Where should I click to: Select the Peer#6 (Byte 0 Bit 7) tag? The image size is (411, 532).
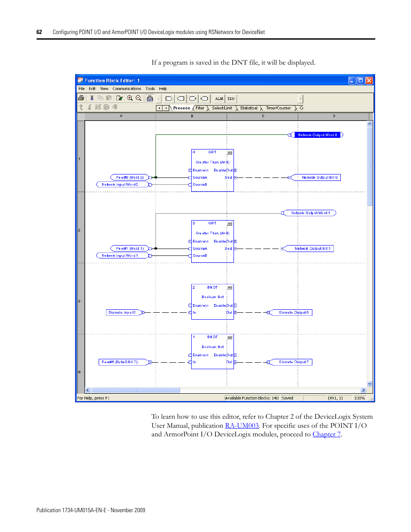pyautogui.click(x=124, y=362)
